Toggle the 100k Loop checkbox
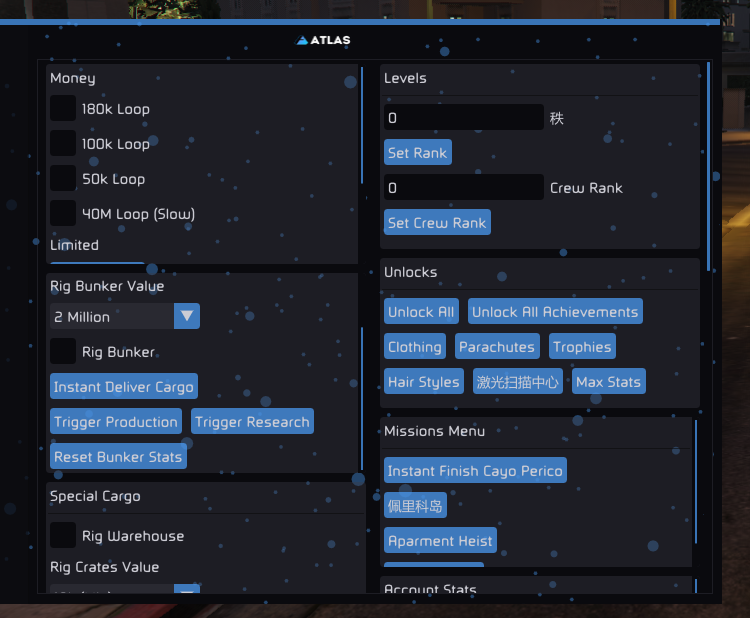Screen dimensions: 750x618 (x=63, y=144)
